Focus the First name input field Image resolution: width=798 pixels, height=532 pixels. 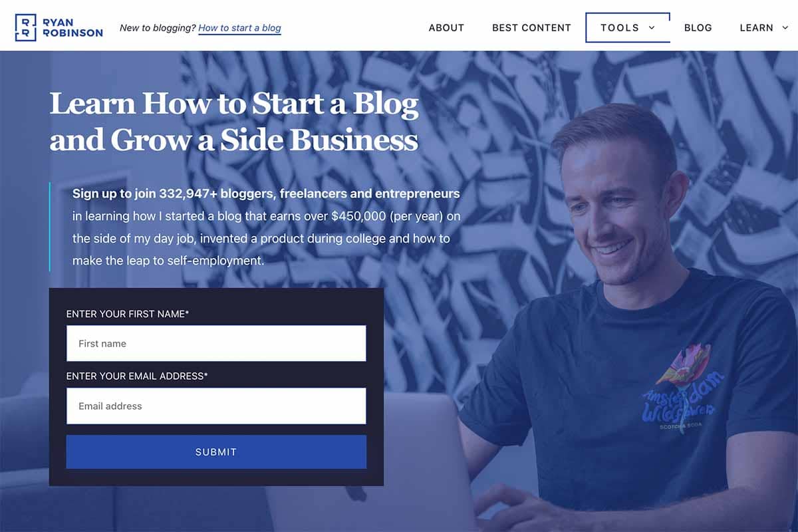click(216, 343)
